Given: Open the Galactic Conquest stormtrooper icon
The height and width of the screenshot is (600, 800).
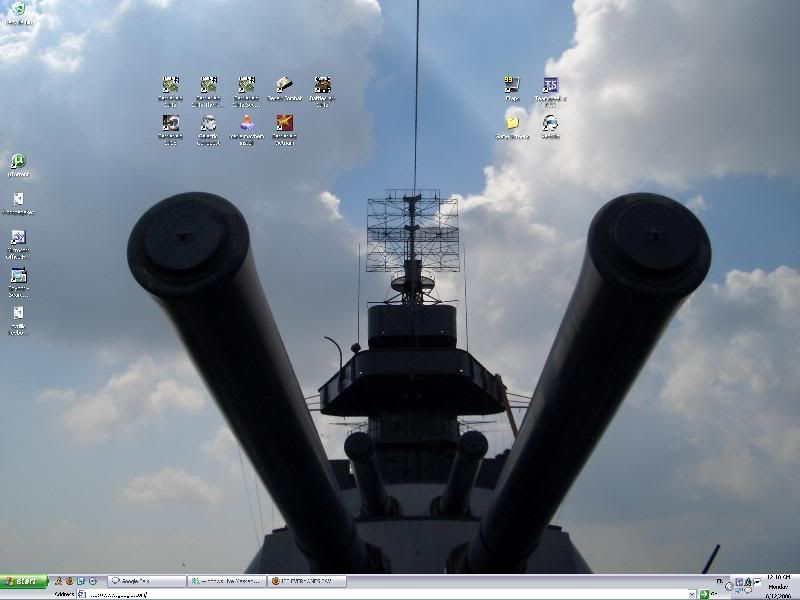Looking at the screenshot, I should pyautogui.click(x=208, y=130).
